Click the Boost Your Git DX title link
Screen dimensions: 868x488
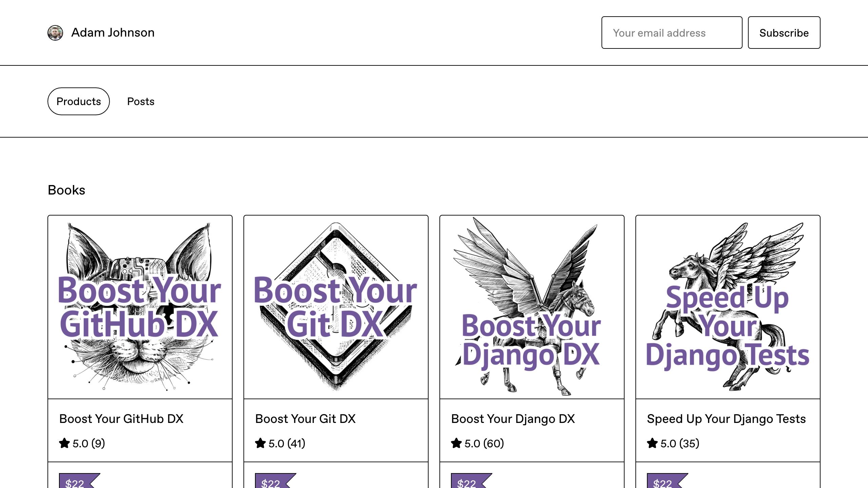305,419
